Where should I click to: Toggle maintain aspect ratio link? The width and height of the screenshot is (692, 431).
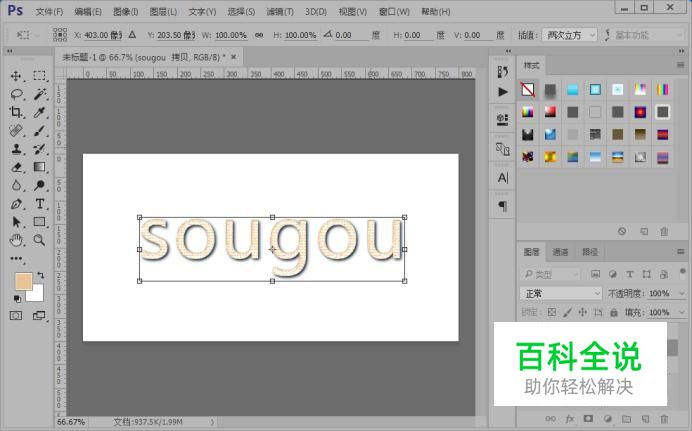point(259,35)
